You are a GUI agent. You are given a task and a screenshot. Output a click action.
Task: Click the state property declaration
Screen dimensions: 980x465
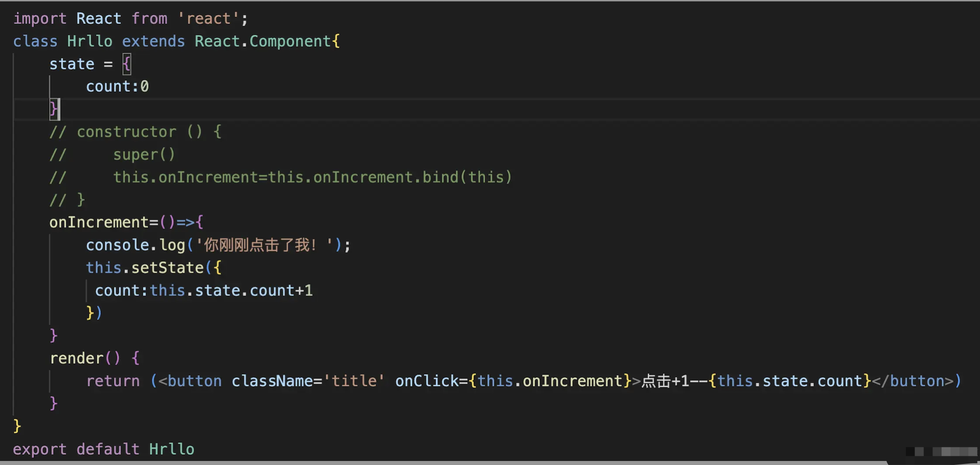pos(71,64)
